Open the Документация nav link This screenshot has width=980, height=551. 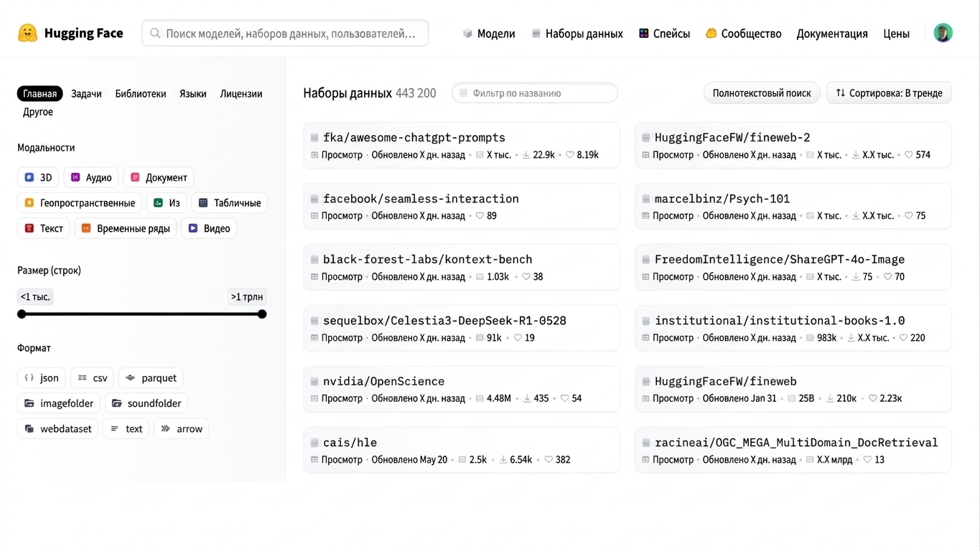coord(832,33)
